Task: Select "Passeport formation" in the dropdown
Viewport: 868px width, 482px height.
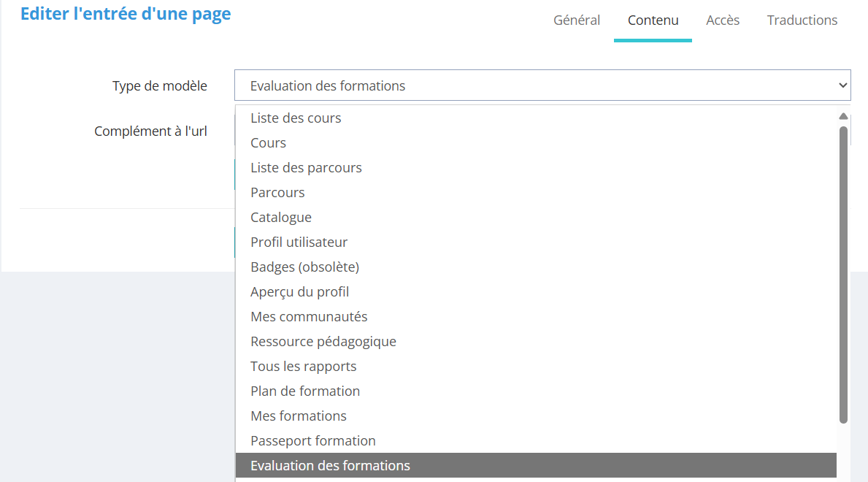Action: coord(312,440)
